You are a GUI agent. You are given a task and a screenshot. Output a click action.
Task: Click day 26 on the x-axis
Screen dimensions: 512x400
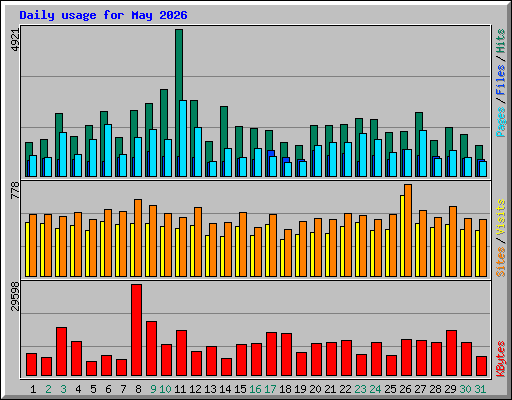[405, 389]
